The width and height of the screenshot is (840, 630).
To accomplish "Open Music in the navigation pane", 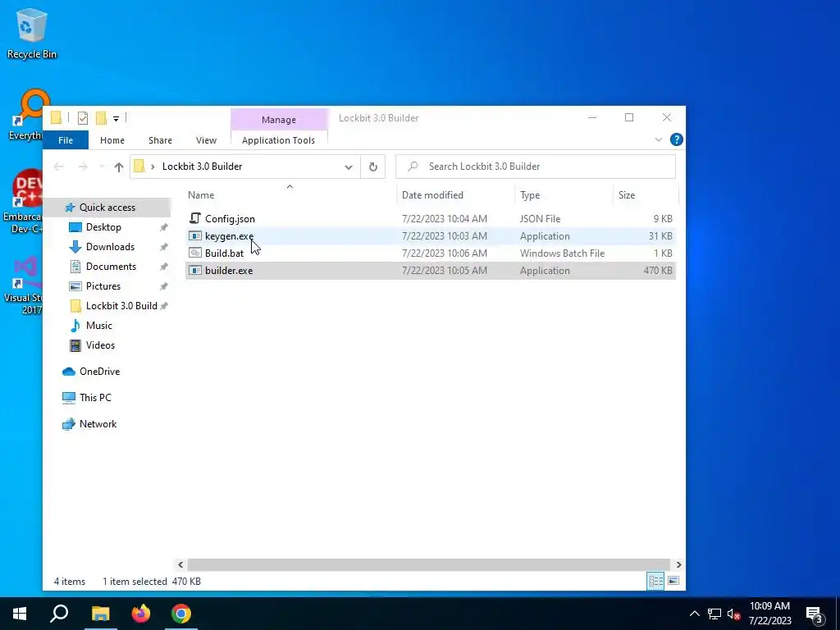I will pos(99,326).
